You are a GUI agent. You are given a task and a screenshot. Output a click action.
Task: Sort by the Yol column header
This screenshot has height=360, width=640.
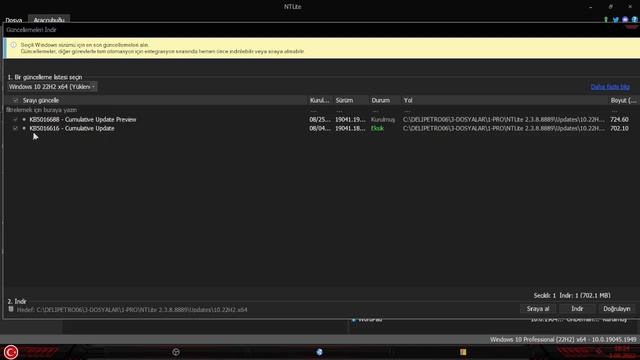pyautogui.click(x=408, y=100)
